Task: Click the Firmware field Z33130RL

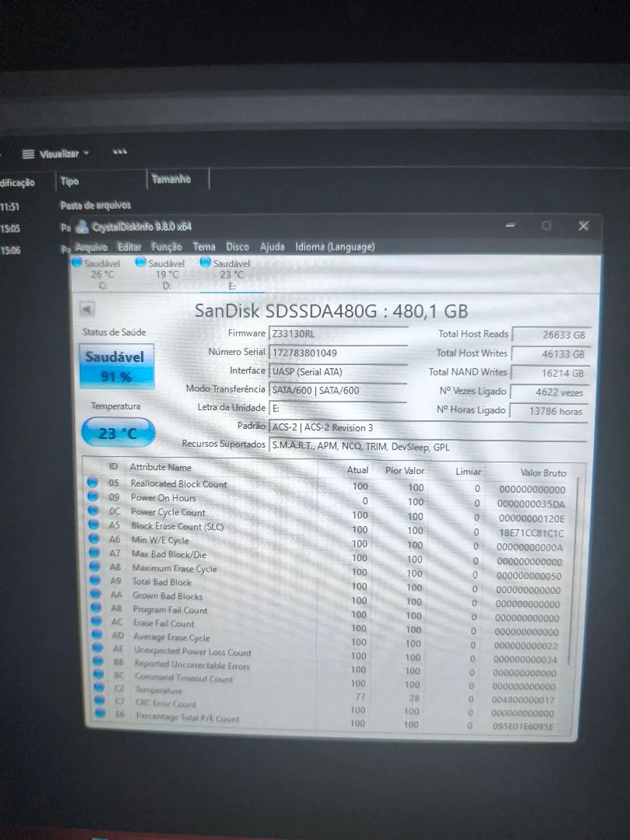Action: [337, 334]
